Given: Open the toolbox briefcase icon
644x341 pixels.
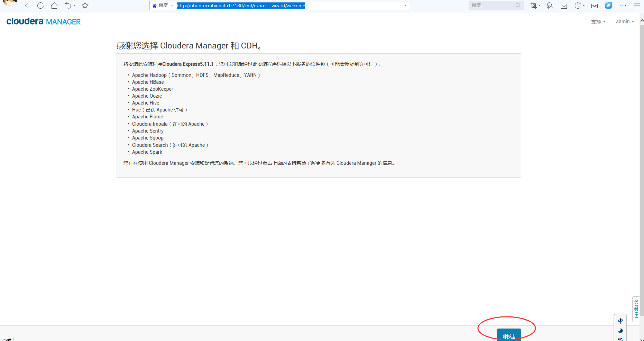Looking at the screenshot, I should click(x=595, y=6).
